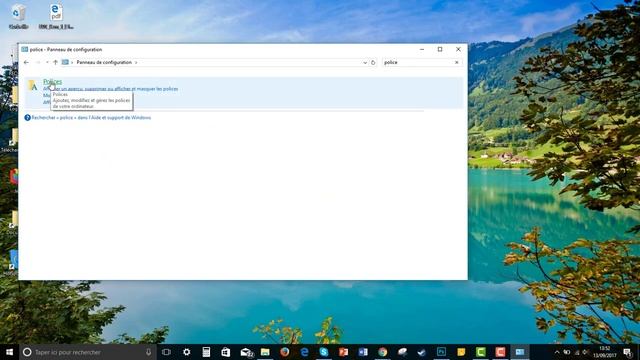Minimize the Panneau de configuration window
The width and height of the screenshot is (640, 360).
click(422, 49)
